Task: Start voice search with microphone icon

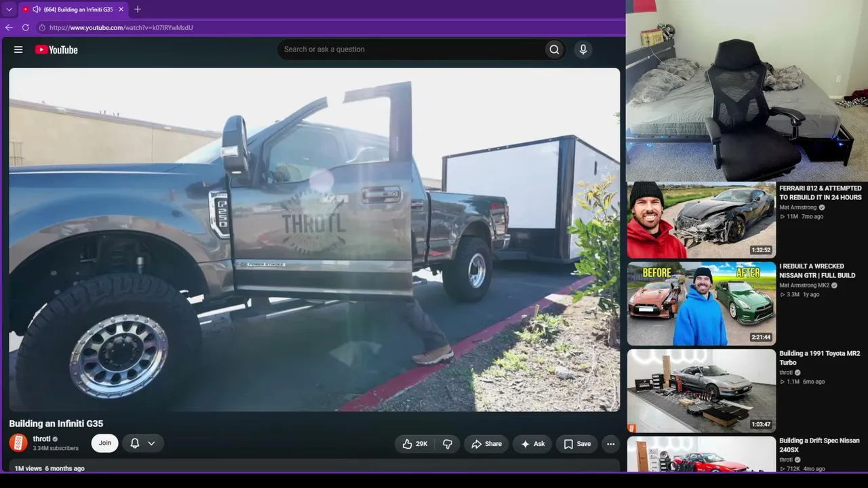Action: click(583, 49)
